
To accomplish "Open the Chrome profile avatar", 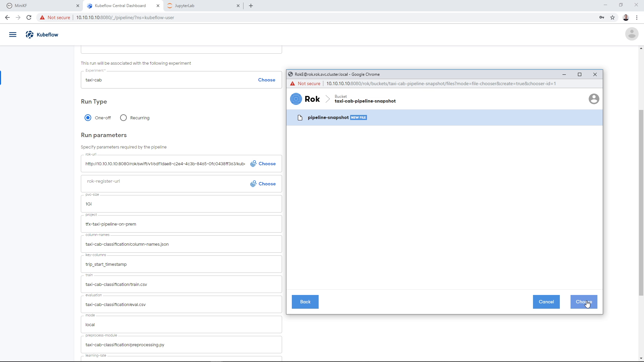I will pyautogui.click(x=626, y=17).
